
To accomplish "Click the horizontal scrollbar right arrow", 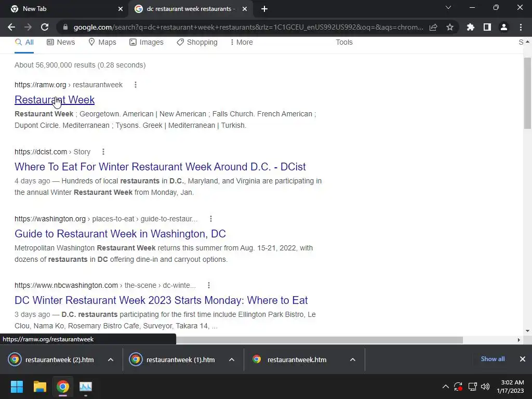I will pyautogui.click(x=519, y=340).
